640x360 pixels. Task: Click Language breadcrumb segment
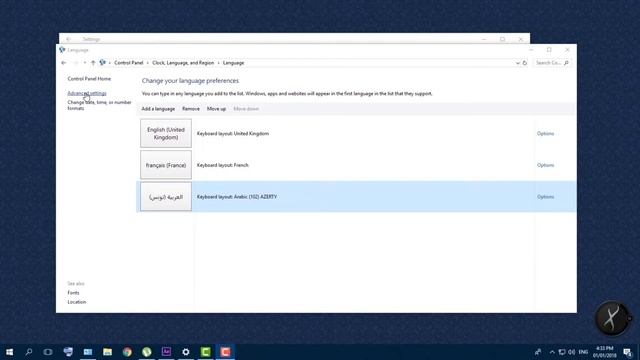click(x=233, y=63)
